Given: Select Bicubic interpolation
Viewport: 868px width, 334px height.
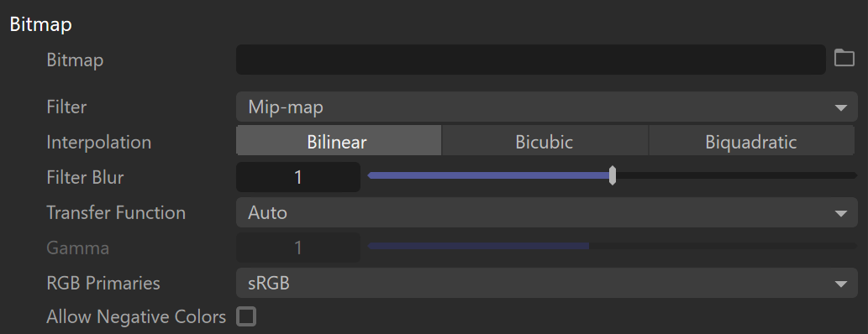Looking at the screenshot, I should coord(544,142).
